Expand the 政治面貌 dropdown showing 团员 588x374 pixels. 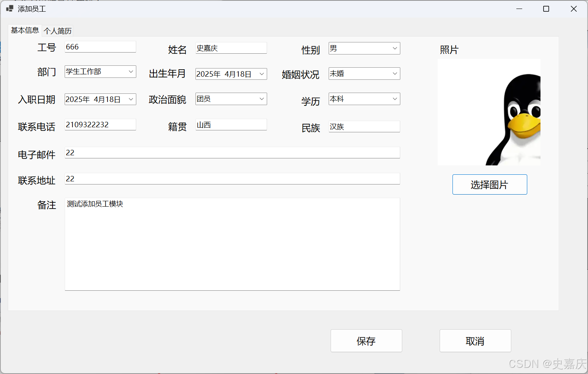231,99
